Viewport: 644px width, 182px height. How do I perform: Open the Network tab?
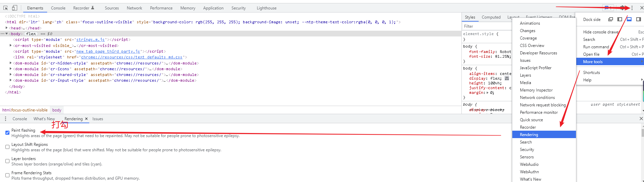pyautogui.click(x=134, y=8)
